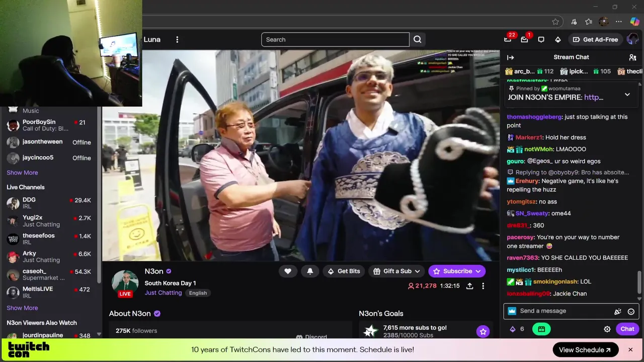Screen dimensions: 644x362
Task: Click the green hype chat button
Action: click(541, 329)
